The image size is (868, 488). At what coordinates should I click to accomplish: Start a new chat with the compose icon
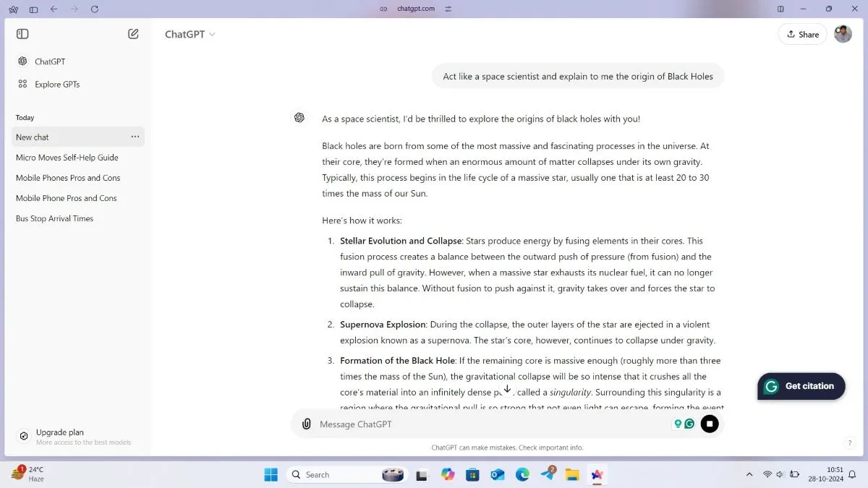[133, 34]
